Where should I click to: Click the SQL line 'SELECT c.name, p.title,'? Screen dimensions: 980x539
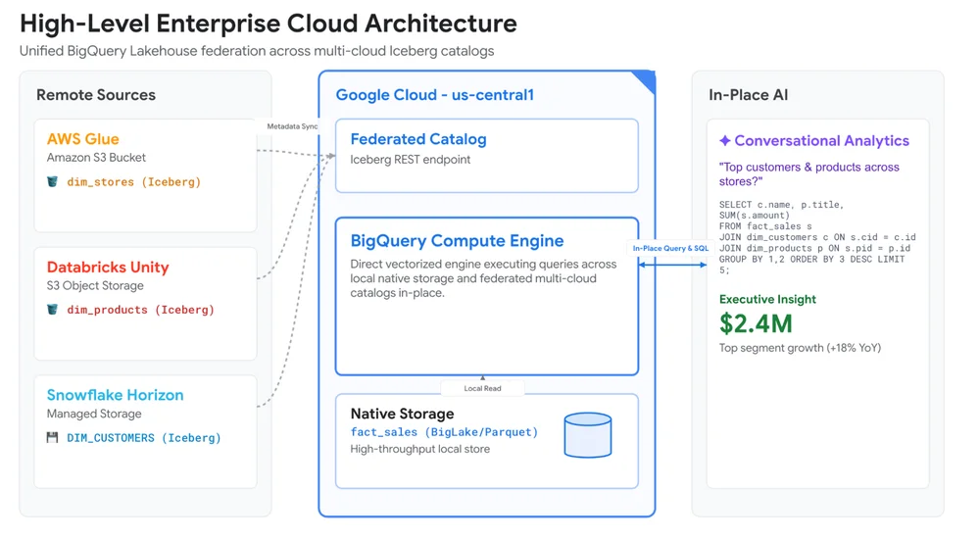(781, 205)
